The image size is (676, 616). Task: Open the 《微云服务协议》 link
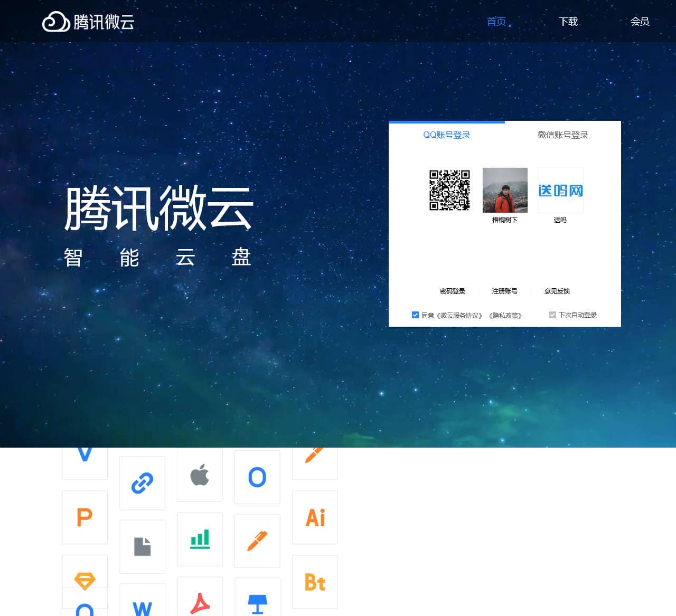click(x=459, y=315)
